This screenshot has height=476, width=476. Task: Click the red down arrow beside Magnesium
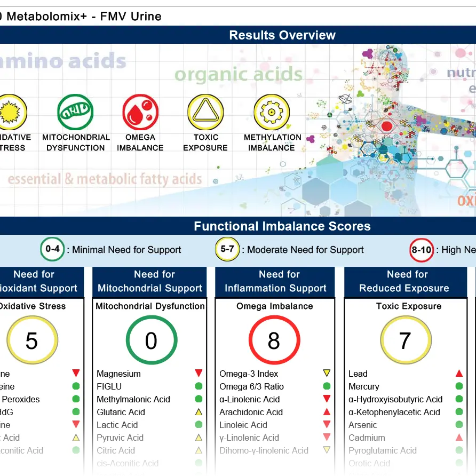click(x=199, y=374)
